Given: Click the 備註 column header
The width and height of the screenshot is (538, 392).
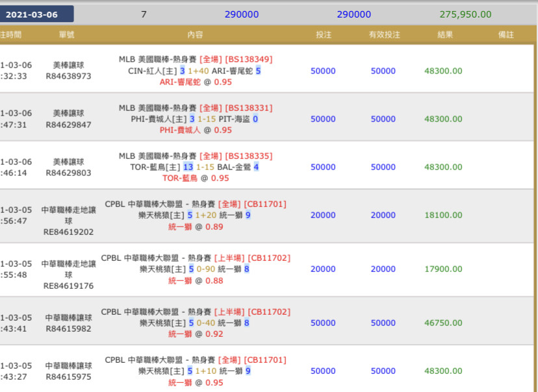Looking at the screenshot, I should point(506,34).
